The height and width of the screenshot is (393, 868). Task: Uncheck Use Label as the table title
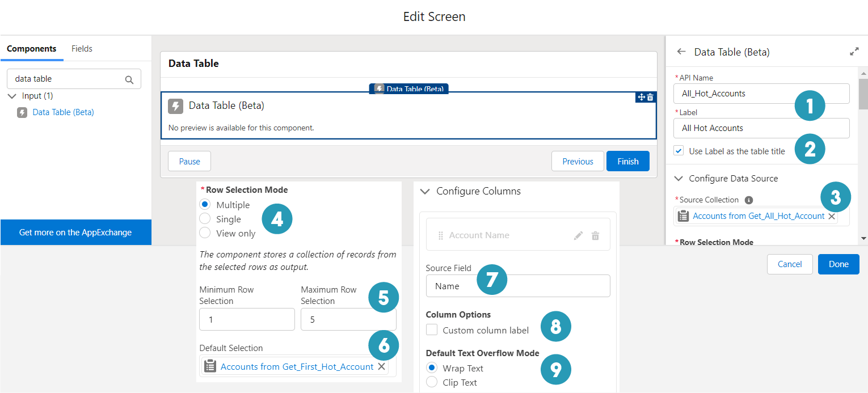[x=679, y=150]
